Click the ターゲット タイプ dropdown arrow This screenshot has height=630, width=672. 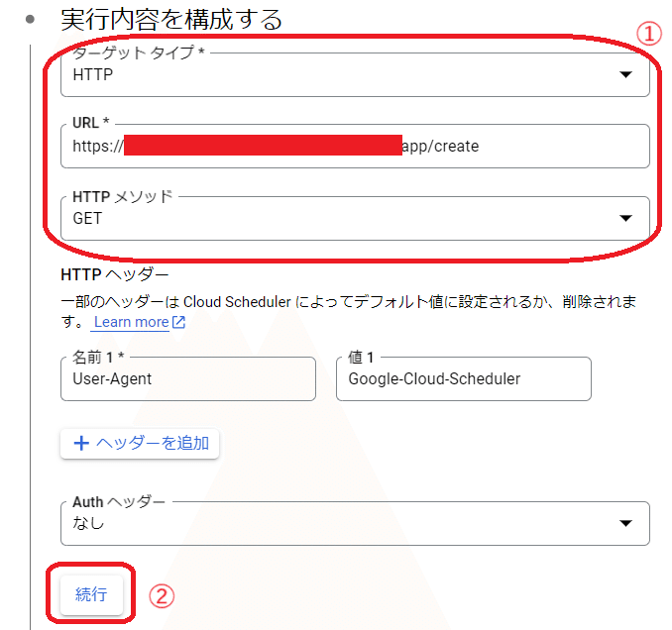(624, 74)
